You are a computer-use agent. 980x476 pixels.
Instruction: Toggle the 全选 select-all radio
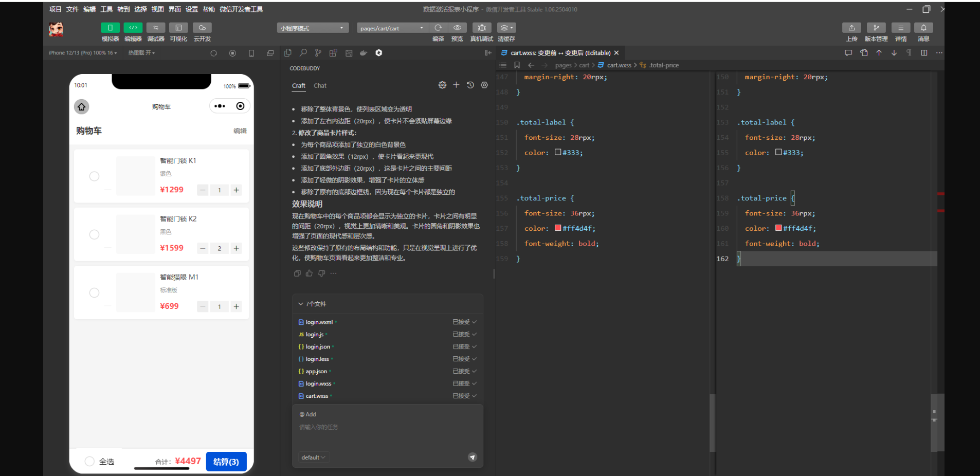[x=89, y=461]
